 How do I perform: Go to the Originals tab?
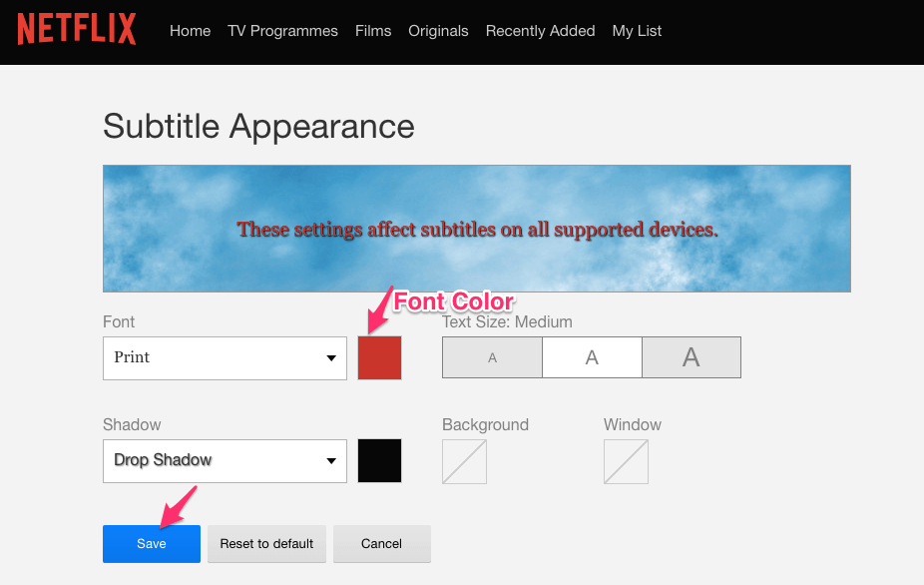coord(438,31)
